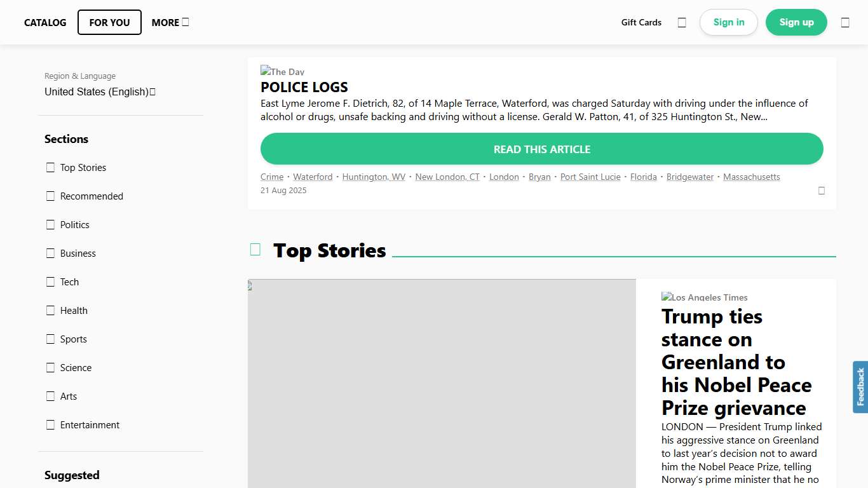
Task: Click the bookmark icon on the Police Logs article
Action: (x=821, y=190)
